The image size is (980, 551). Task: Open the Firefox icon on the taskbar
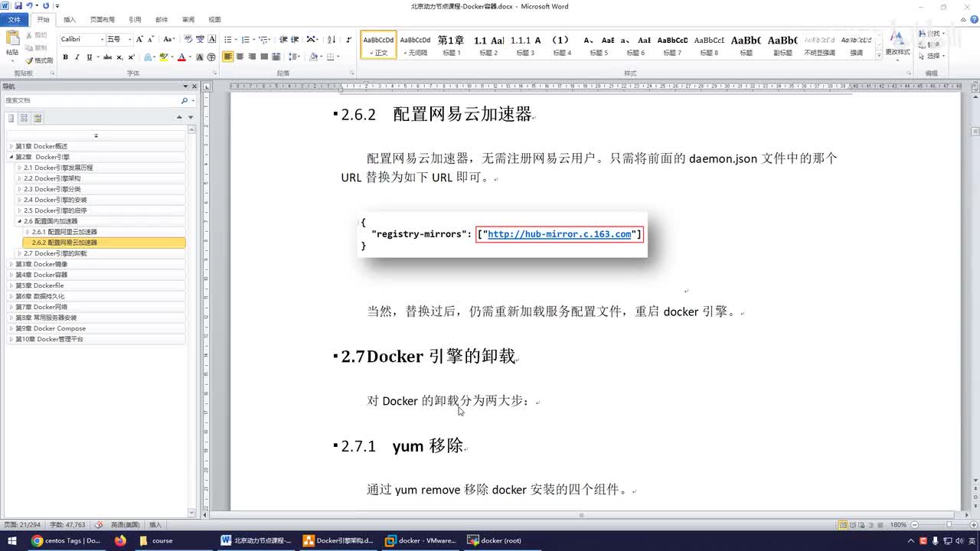point(120,540)
